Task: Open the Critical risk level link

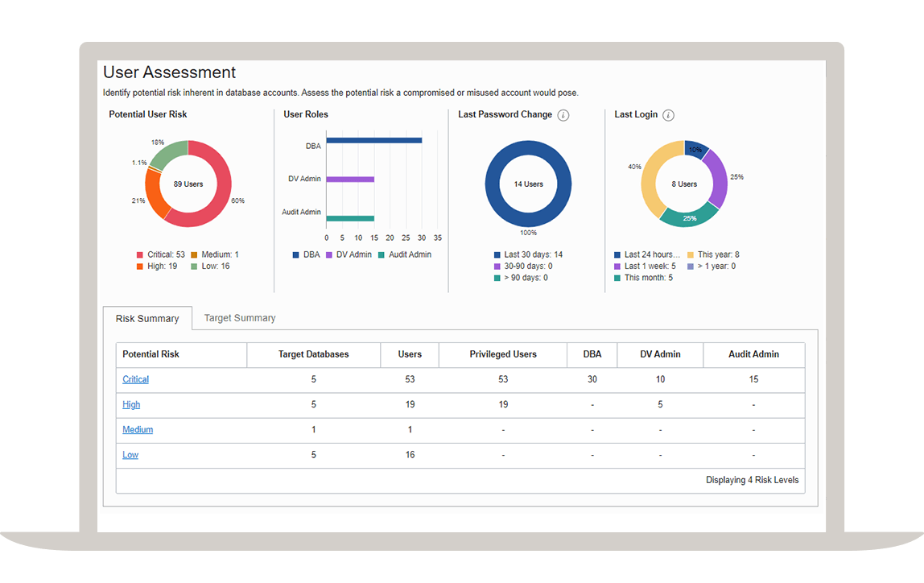Action: (x=135, y=379)
